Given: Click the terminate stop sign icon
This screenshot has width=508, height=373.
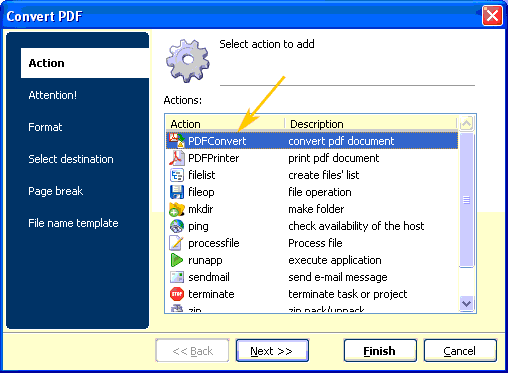Looking at the screenshot, I should coord(177,294).
